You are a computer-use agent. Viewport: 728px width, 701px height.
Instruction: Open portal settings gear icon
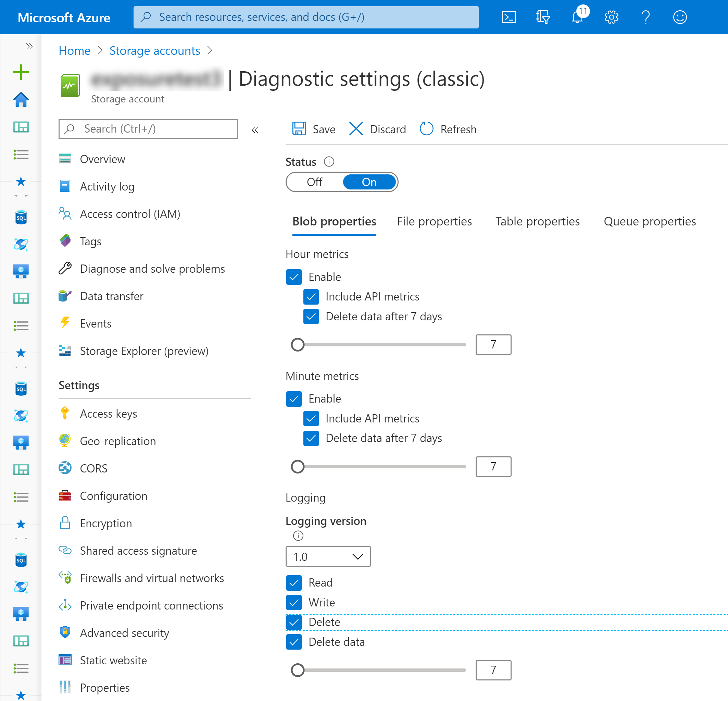pos(611,17)
